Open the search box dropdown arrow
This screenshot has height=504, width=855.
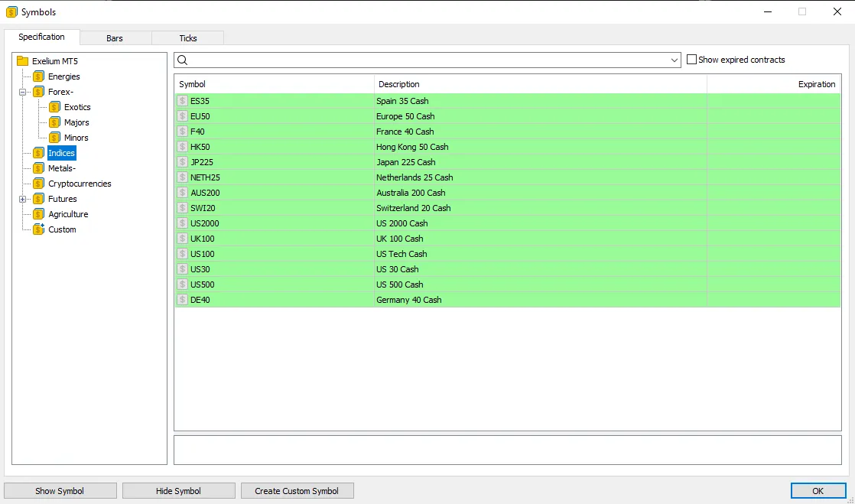[x=674, y=60]
